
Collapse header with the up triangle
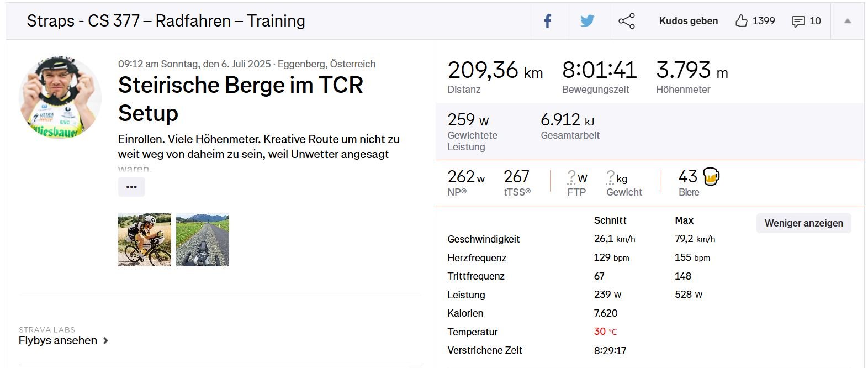tap(848, 21)
